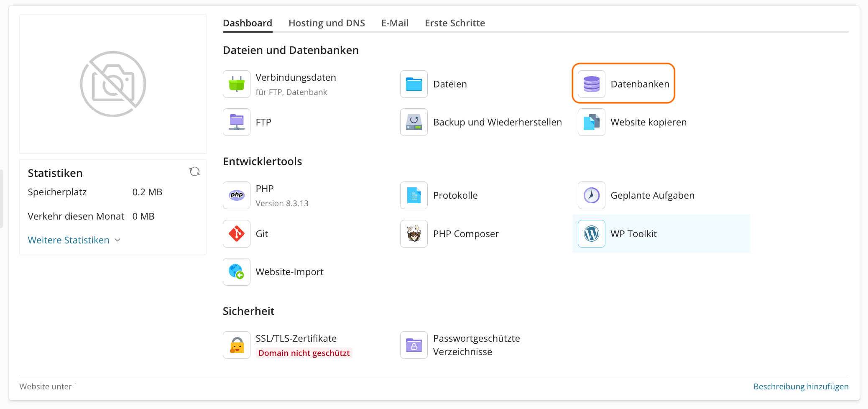The width and height of the screenshot is (868, 409).
Task: Open Backup und Wiederherstellen text link
Action: pyautogui.click(x=498, y=122)
